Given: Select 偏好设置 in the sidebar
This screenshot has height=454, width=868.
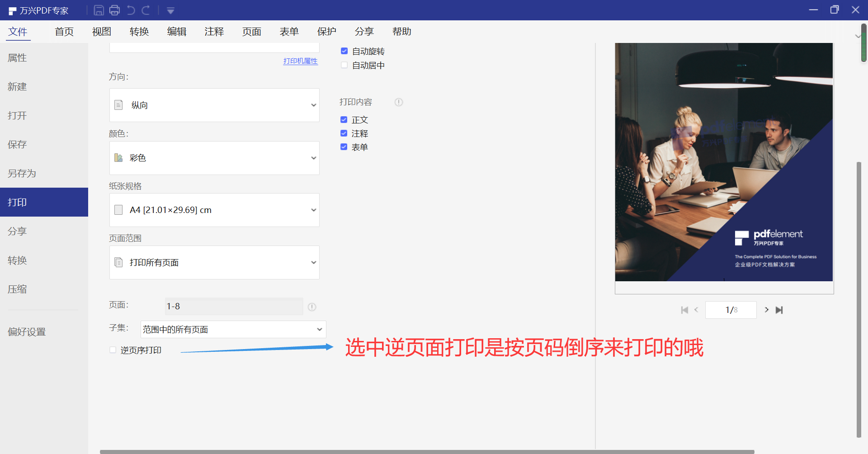Looking at the screenshot, I should 26,331.
